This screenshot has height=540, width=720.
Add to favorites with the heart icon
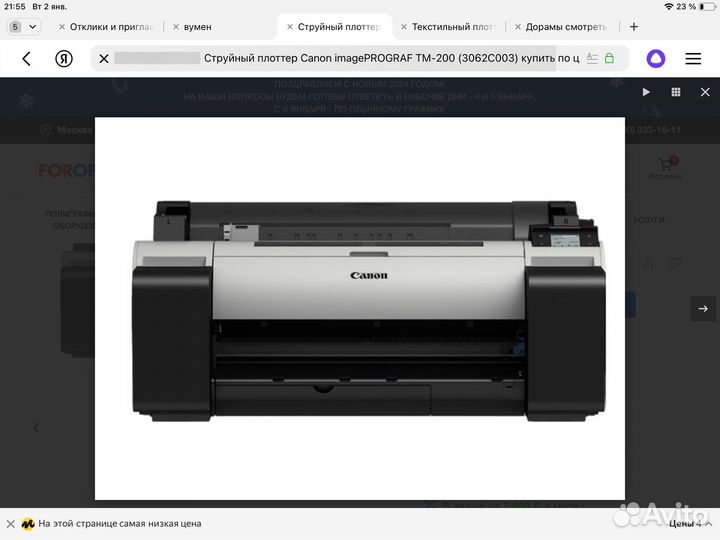[x=675, y=264]
